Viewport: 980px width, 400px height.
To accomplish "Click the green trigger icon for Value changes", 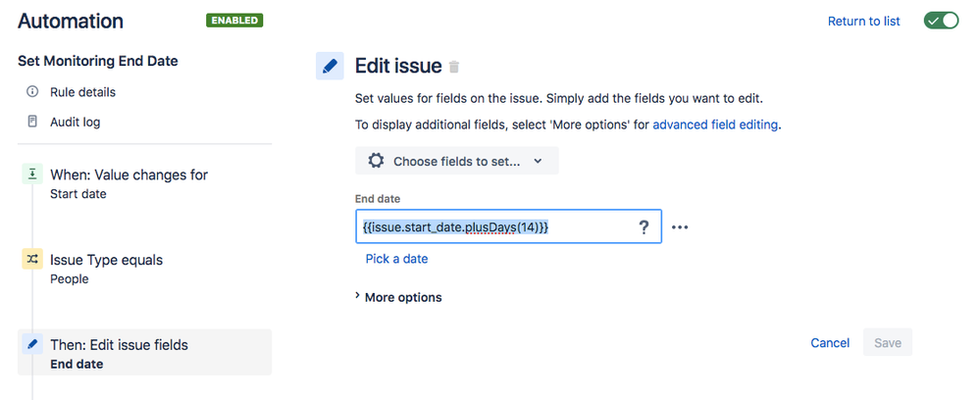I will (31, 175).
